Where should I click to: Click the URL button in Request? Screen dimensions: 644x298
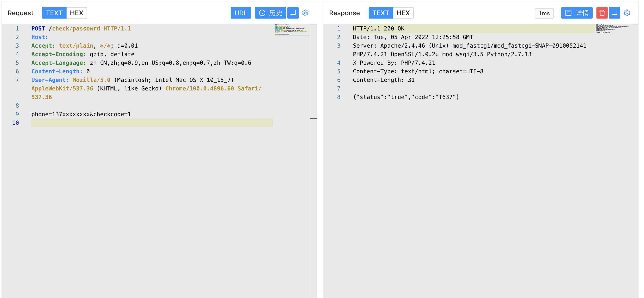tap(240, 13)
